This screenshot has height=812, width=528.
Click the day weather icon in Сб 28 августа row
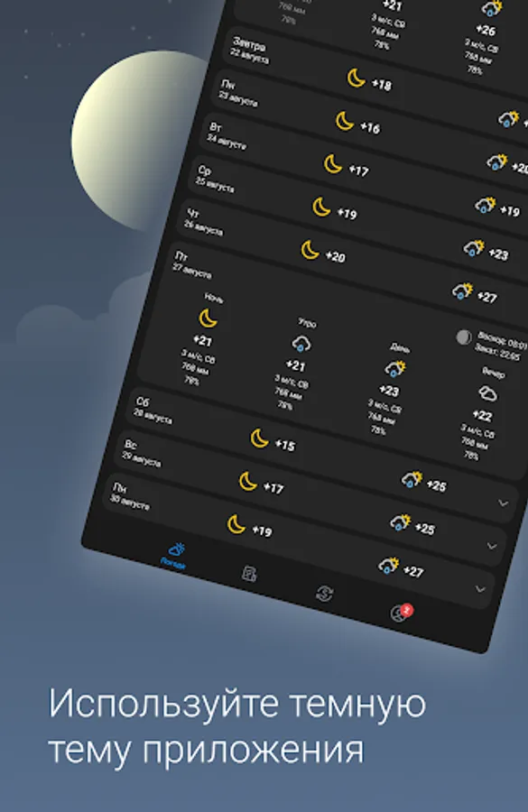(x=412, y=480)
